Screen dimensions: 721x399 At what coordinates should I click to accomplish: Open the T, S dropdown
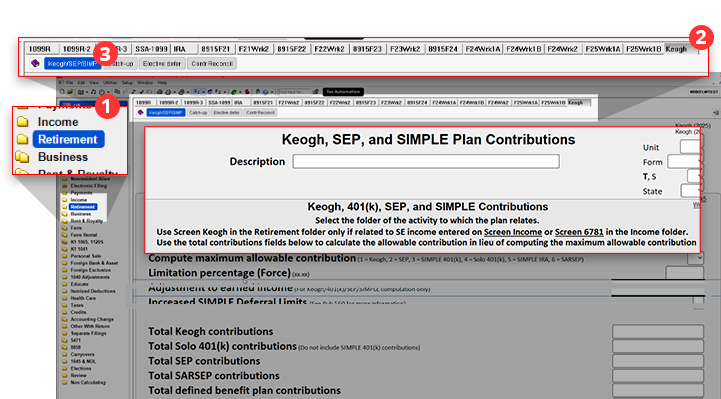(x=694, y=177)
